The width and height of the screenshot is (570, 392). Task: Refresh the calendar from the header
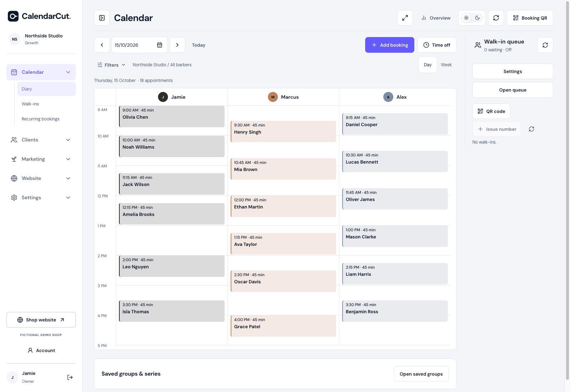(496, 18)
